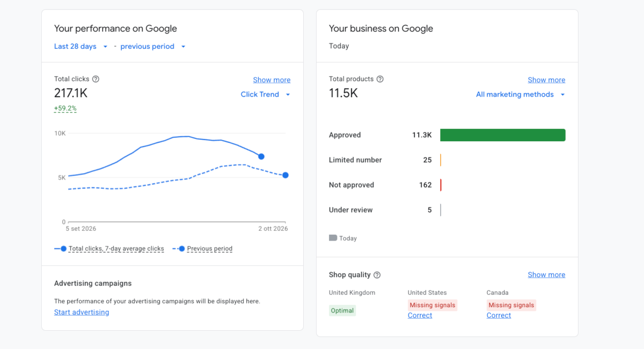Click Correct link under Canada
The image size is (644, 349).
click(x=499, y=316)
